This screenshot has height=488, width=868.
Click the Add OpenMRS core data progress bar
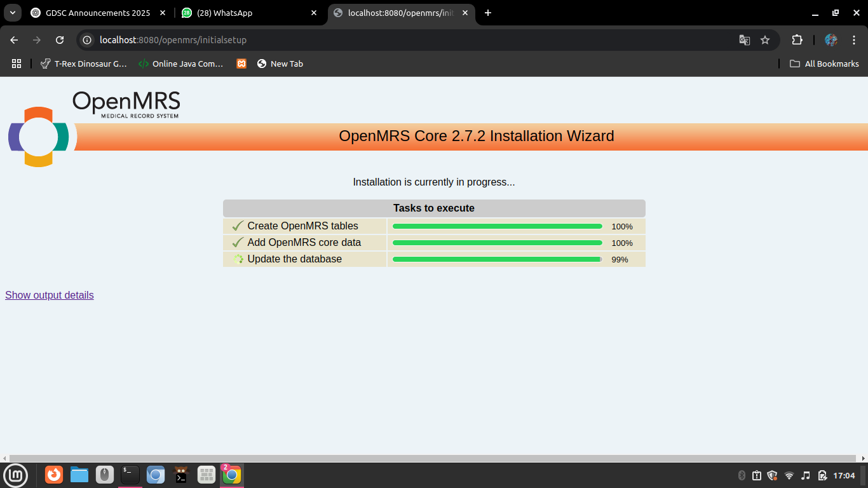[498, 243]
